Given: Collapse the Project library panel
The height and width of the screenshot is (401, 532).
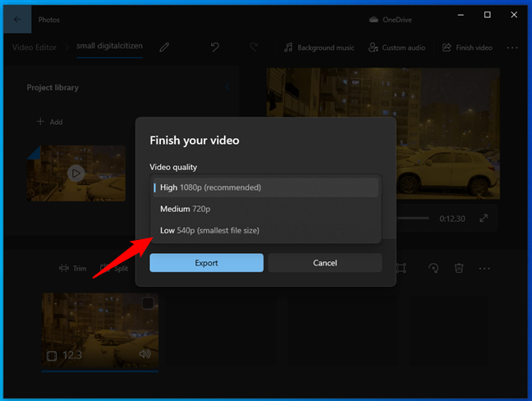Looking at the screenshot, I should [227, 87].
